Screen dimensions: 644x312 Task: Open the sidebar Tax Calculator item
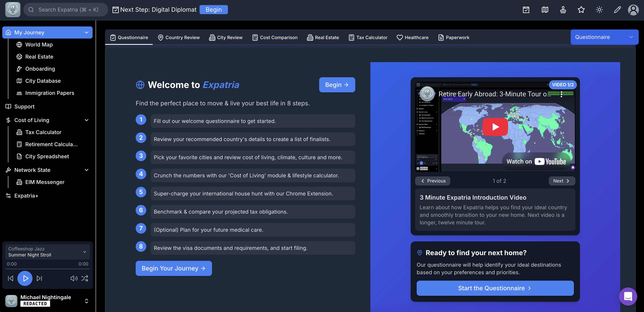pyautogui.click(x=43, y=132)
